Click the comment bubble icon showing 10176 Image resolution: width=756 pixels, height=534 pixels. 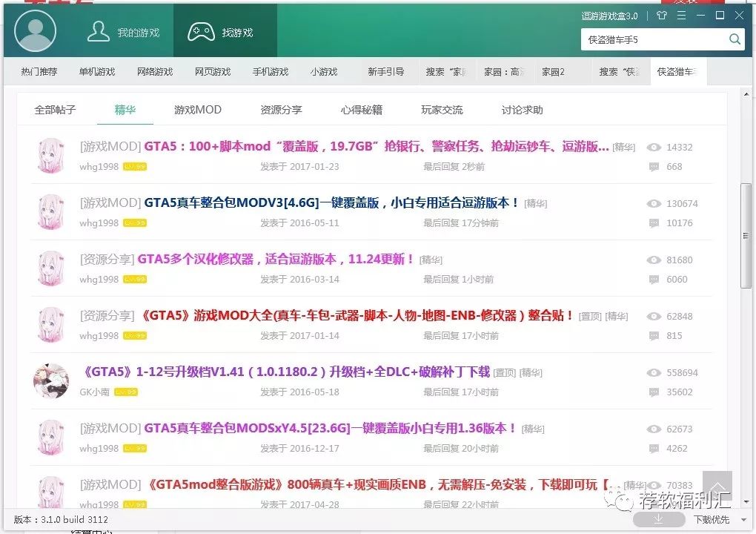pyautogui.click(x=654, y=223)
